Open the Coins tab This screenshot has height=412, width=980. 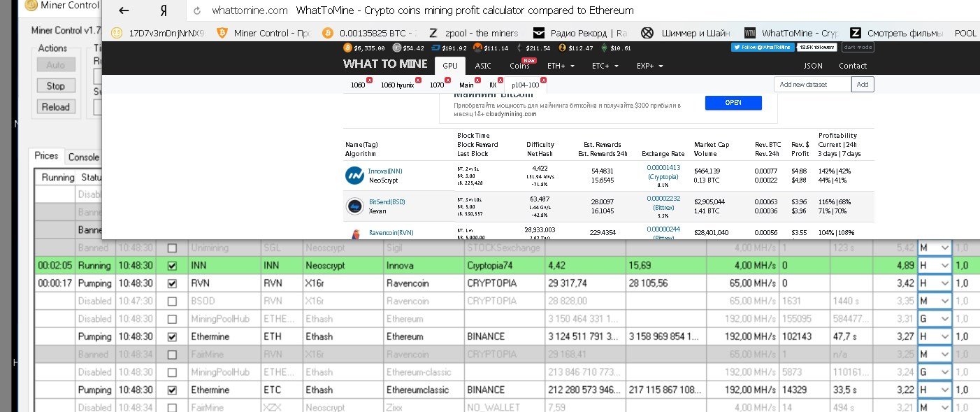tap(520, 66)
